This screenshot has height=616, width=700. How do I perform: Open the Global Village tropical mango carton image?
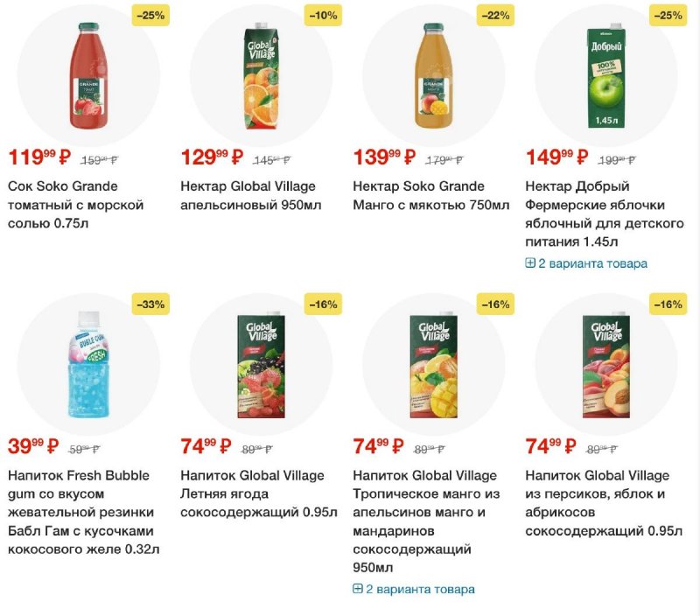[x=433, y=364]
